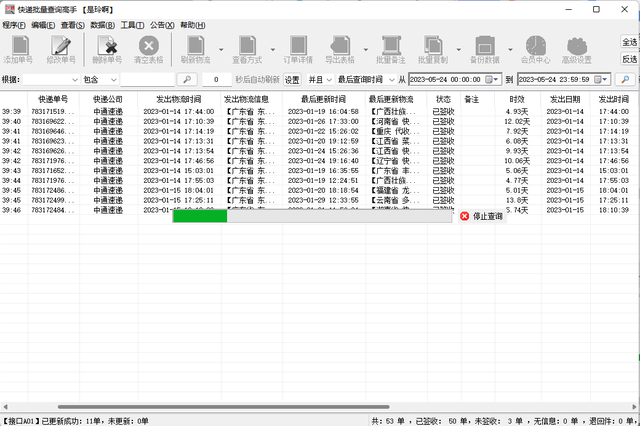Open the calendar picker of the end date field
The image size is (640, 426).
(x=600, y=80)
